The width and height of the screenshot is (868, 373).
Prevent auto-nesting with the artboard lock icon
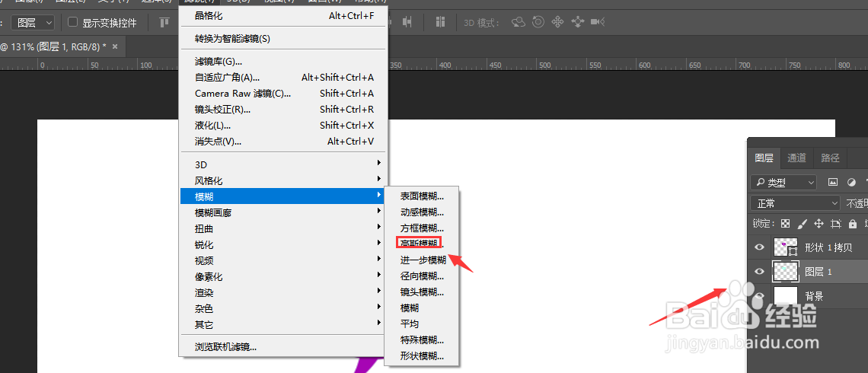pyautogui.click(x=836, y=224)
